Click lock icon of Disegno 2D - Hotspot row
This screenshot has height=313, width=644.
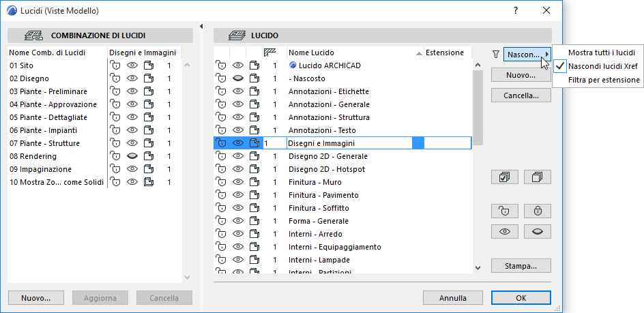point(221,169)
